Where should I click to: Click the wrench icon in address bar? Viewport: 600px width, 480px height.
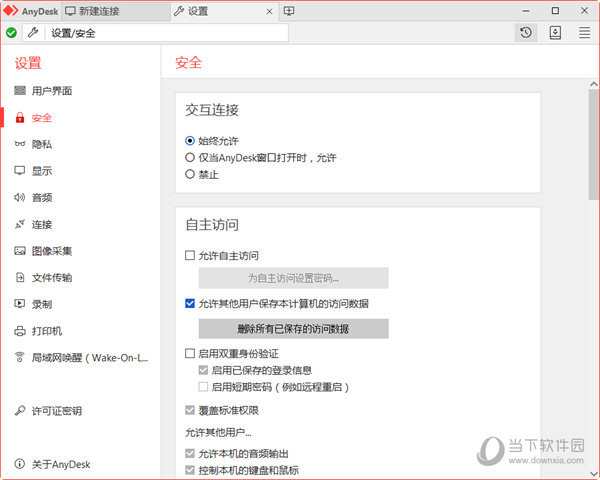pos(33,33)
